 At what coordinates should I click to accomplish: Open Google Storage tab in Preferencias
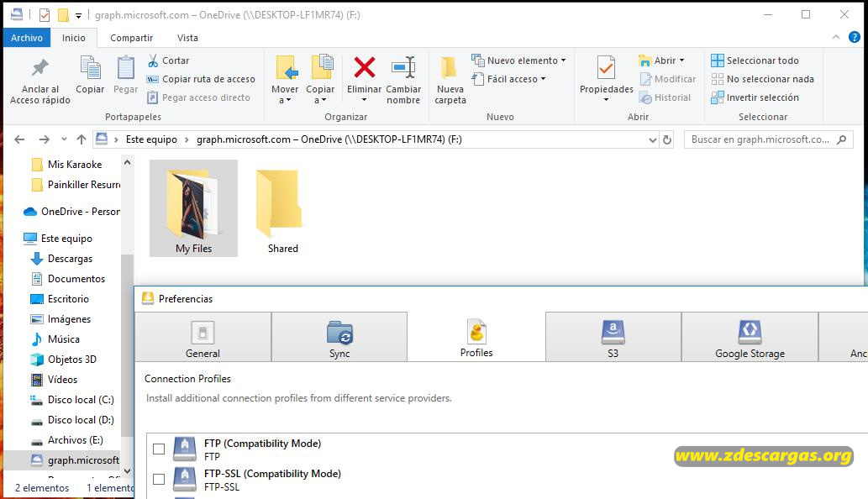click(750, 337)
